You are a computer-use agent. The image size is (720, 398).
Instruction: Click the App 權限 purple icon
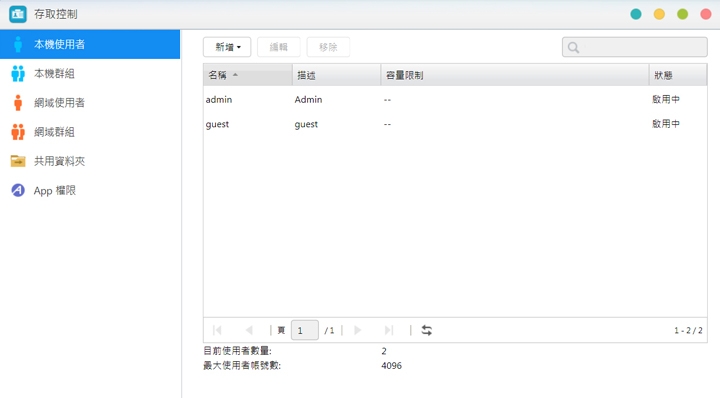tap(18, 190)
